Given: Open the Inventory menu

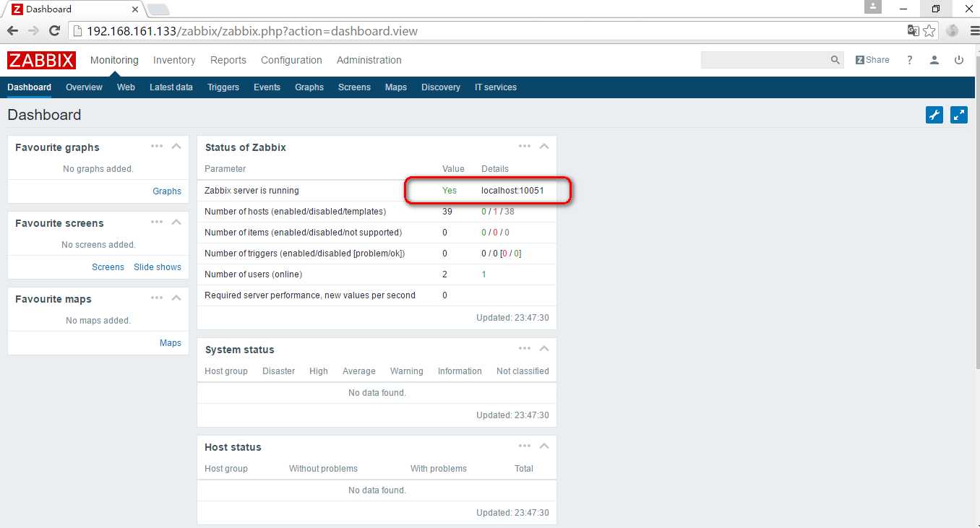Looking at the screenshot, I should point(174,60).
